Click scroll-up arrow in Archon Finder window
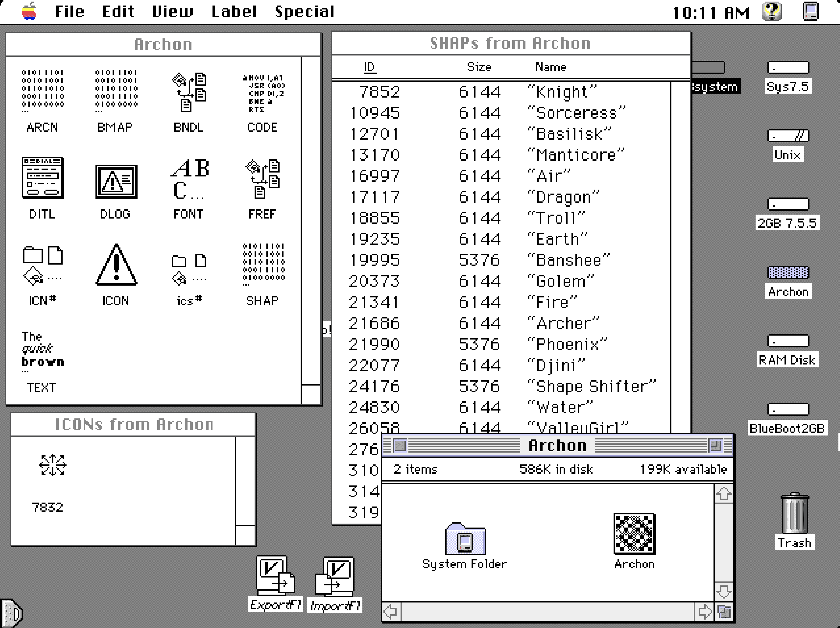Screen dimensions: 840x628 coord(723,494)
